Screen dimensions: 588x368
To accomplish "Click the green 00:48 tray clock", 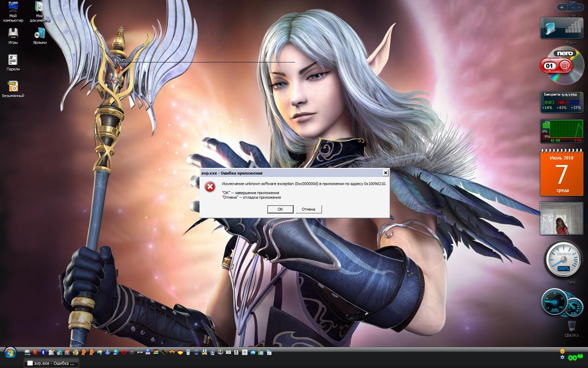I will (x=575, y=357).
